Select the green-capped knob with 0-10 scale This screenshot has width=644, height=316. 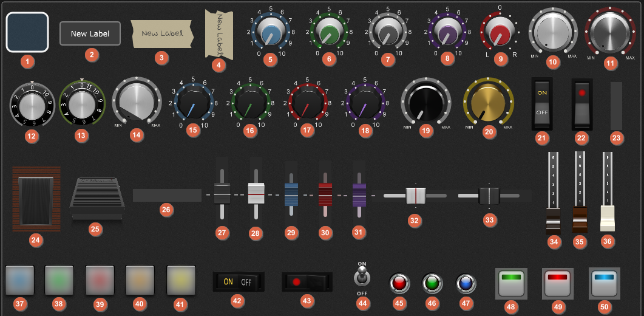click(329, 32)
